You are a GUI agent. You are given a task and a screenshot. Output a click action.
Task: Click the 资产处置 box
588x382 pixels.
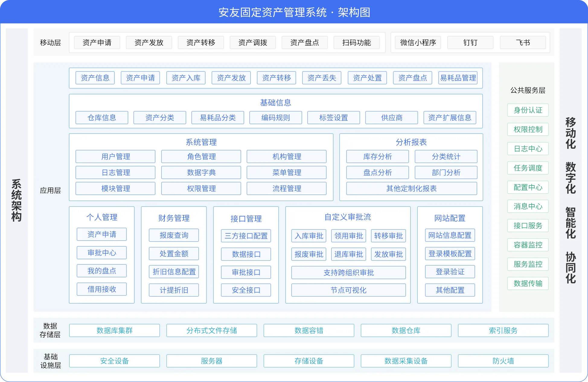click(x=367, y=78)
